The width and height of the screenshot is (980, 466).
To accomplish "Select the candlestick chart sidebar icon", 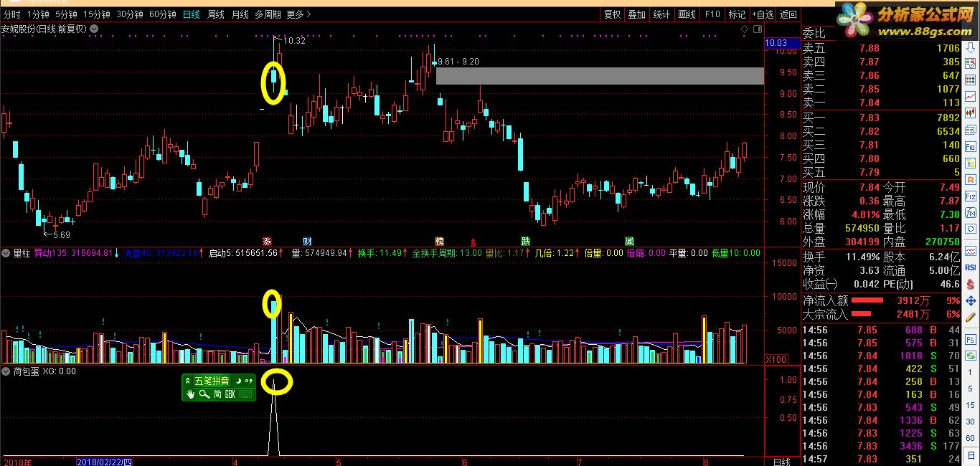I will click(x=971, y=112).
